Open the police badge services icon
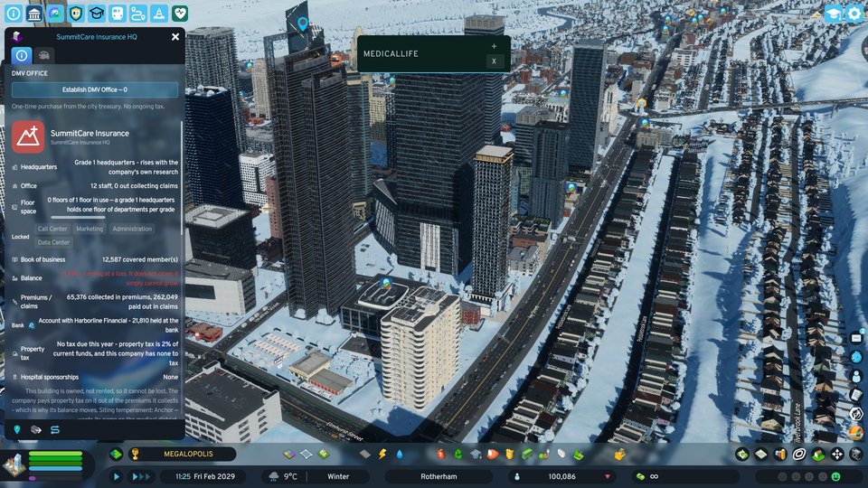This screenshot has width=868, height=488. click(x=510, y=455)
